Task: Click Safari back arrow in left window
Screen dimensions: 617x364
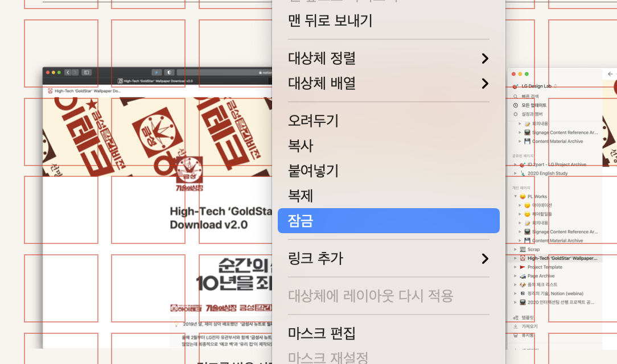Action: tap(68, 72)
